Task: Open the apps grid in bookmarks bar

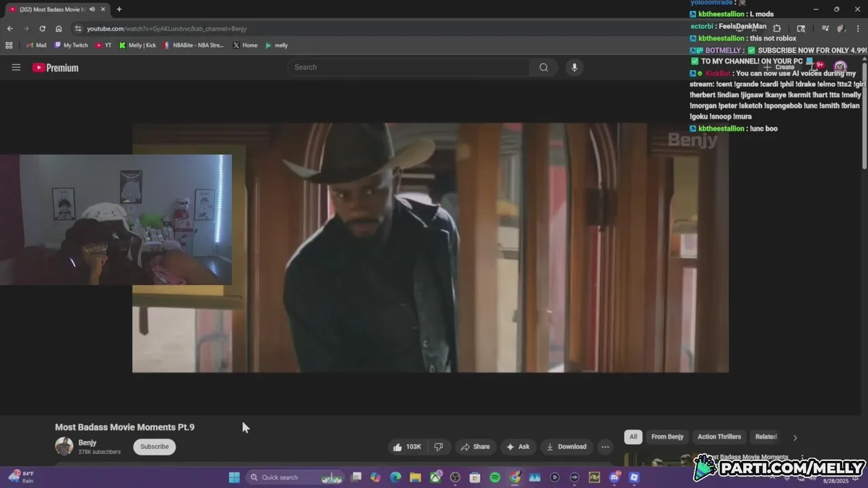Action: point(9,45)
